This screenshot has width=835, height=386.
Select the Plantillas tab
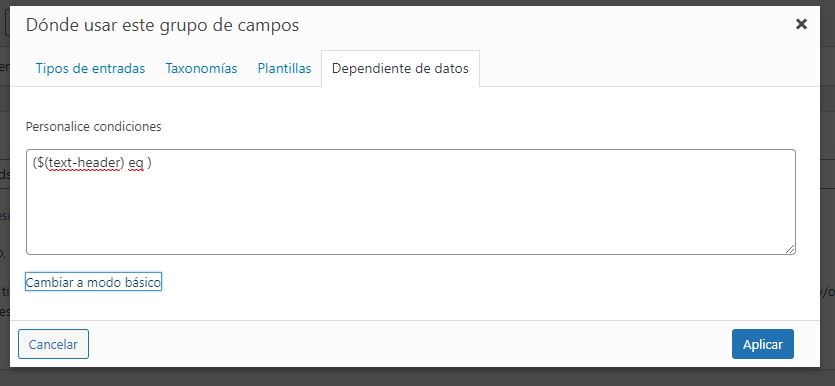click(x=284, y=69)
